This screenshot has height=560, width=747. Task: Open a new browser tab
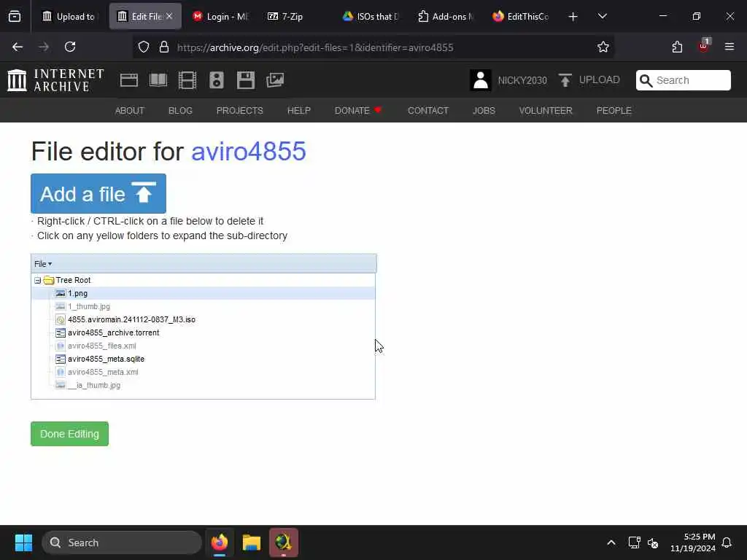click(x=573, y=17)
